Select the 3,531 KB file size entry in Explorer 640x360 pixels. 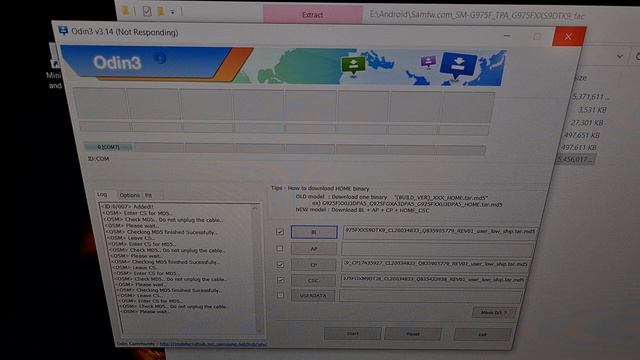click(592, 110)
